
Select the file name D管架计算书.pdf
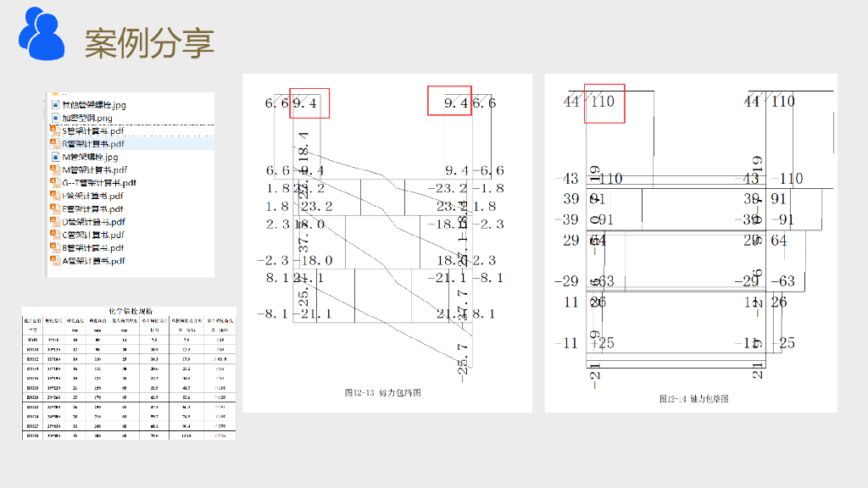coord(93,222)
